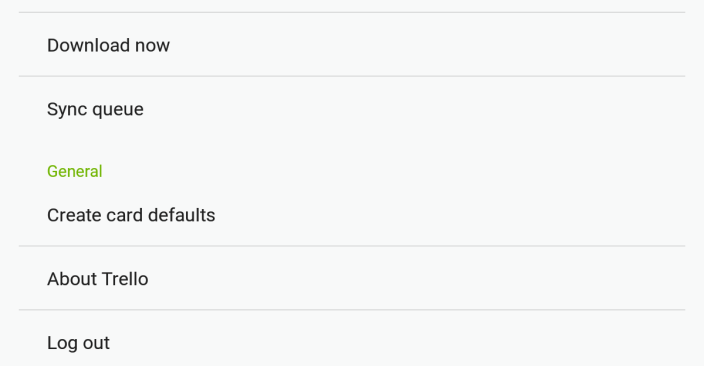This screenshot has width=704, height=366.
Task: Open Create card defaults settings
Action: point(352,215)
